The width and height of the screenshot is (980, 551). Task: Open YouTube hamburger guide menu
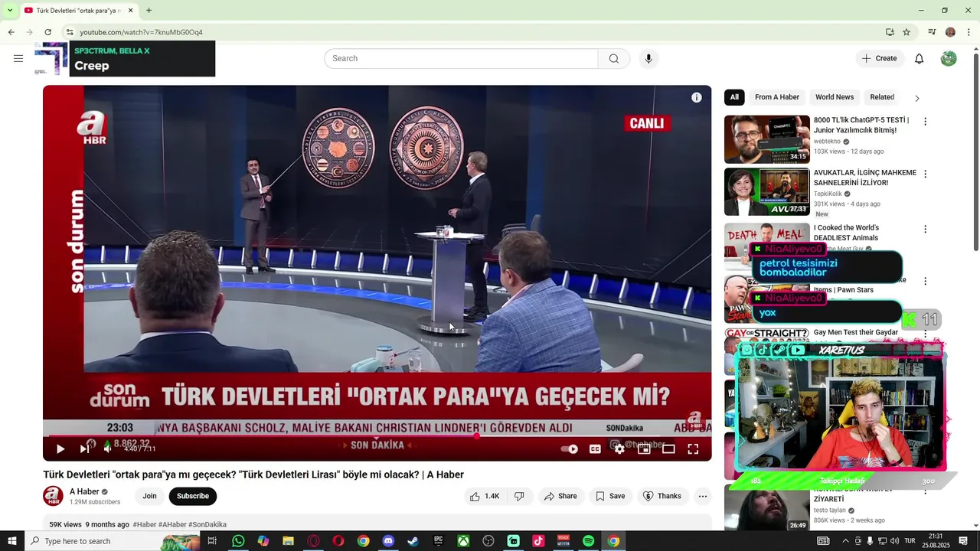[18, 58]
